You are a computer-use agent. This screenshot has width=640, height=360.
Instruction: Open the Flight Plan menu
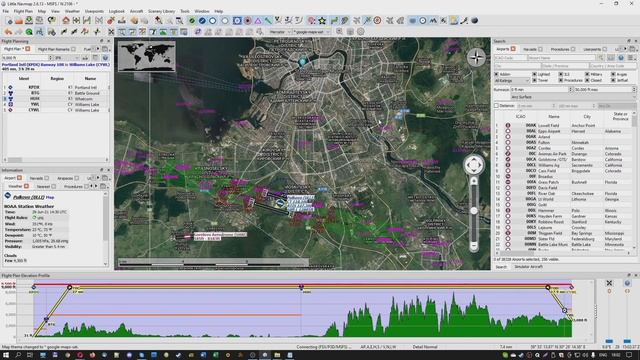tap(23, 11)
